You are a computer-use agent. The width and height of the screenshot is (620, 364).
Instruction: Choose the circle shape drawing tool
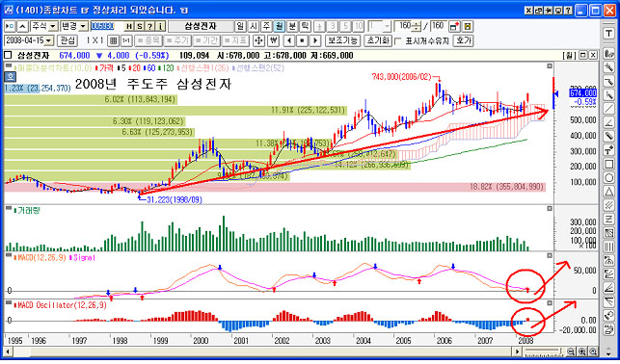(609, 178)
